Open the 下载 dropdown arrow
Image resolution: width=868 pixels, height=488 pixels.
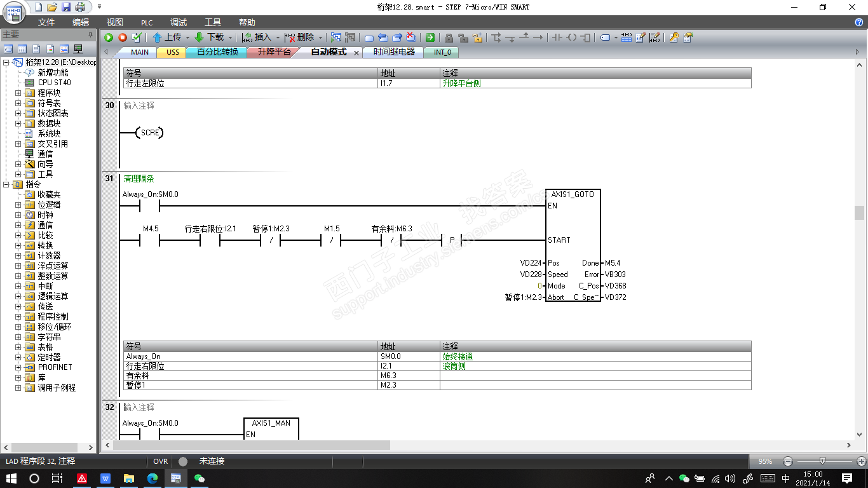click(230, 37)
